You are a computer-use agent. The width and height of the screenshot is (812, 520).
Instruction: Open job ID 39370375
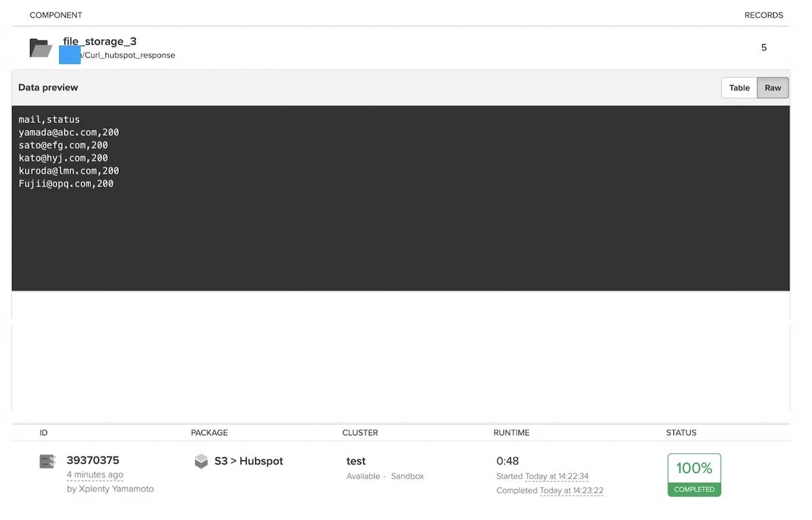pos(93,460)
